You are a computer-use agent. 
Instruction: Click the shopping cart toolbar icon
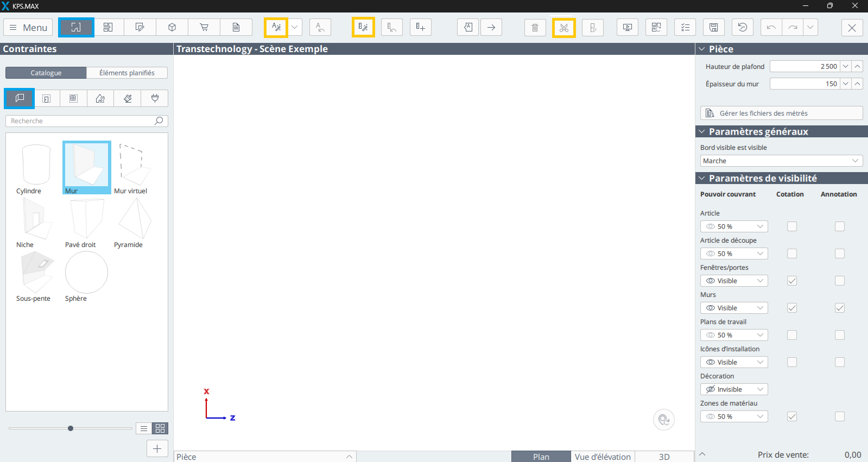(204, 27)
